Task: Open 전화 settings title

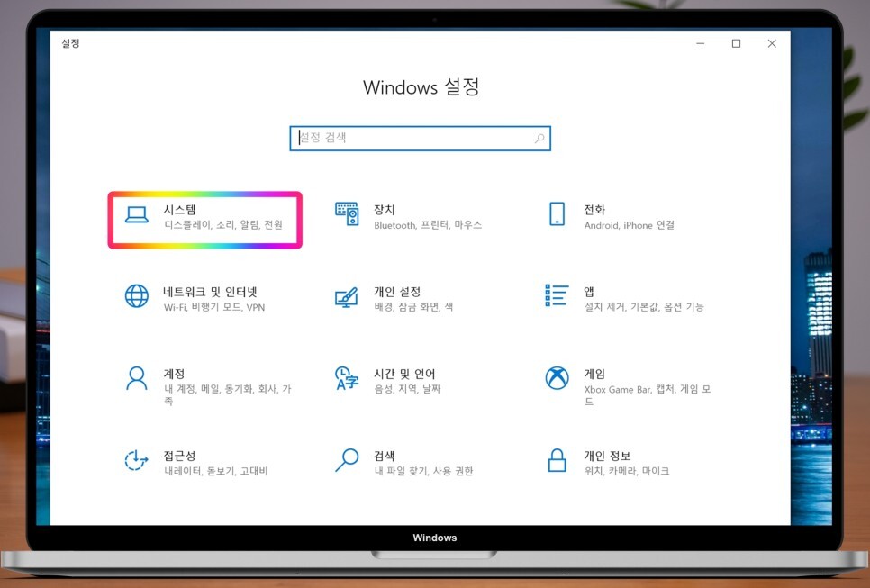Action: click(594, 209)
